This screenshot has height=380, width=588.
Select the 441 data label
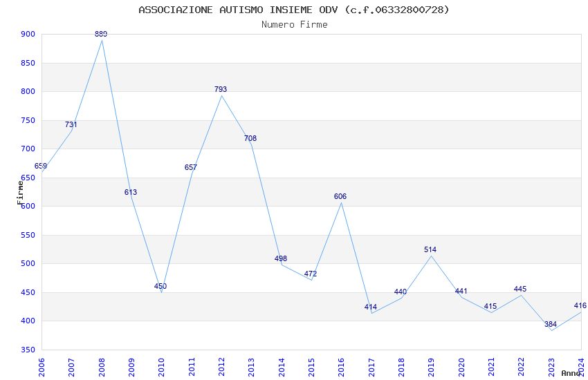[x=461, y=291]
